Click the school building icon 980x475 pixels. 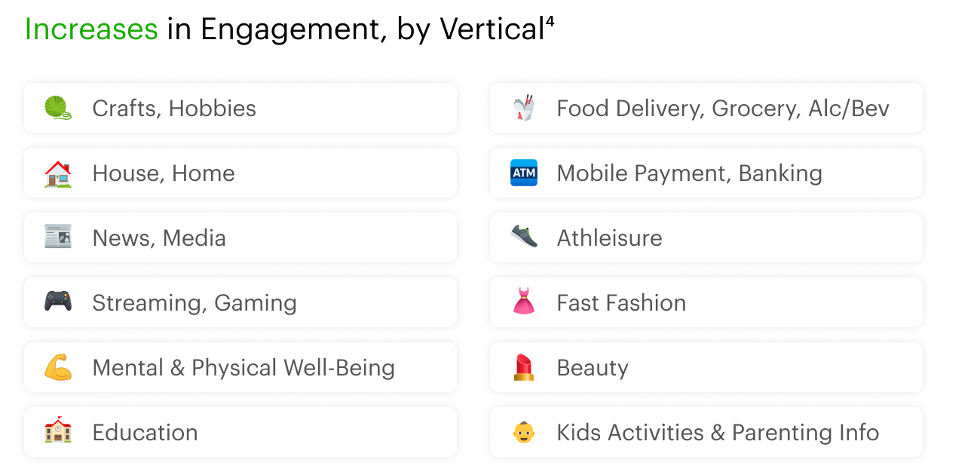(x=58, y=432)
